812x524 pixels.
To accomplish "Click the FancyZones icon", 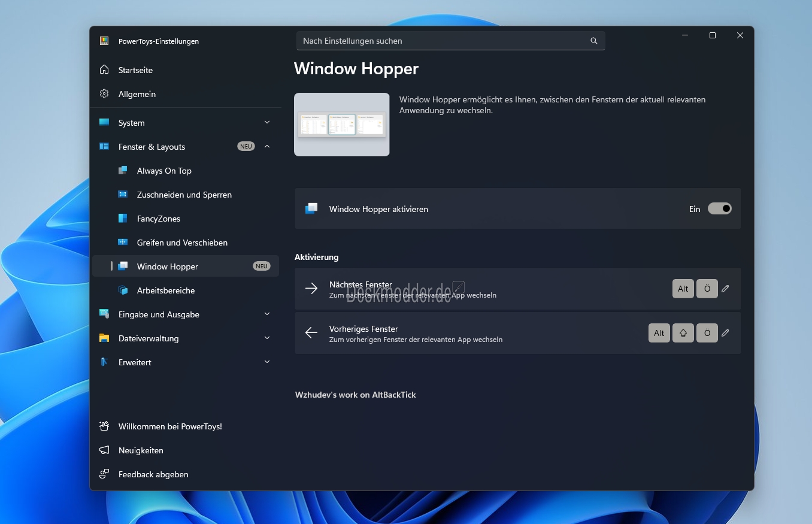I will point(123,219).
